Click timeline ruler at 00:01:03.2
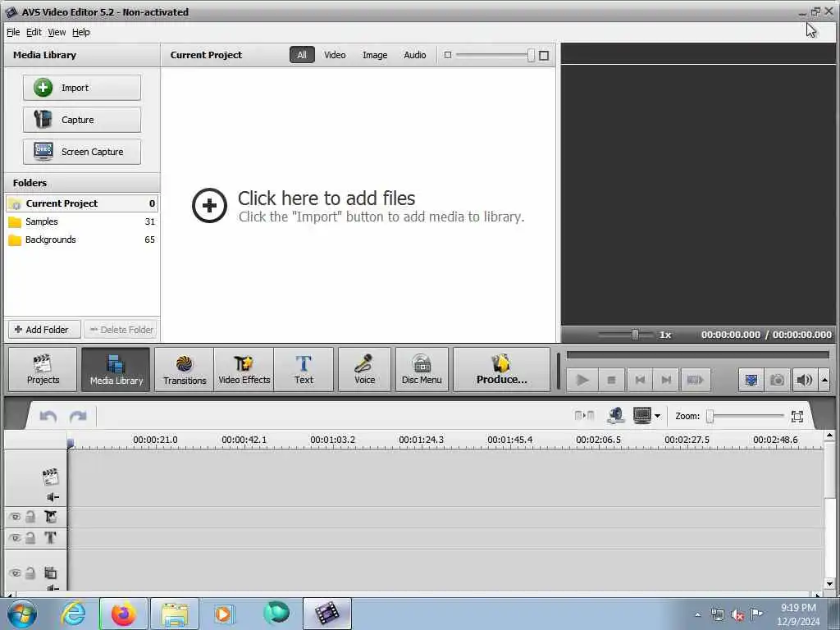Image resolution: width=840 pixels, height=630 pixels. click(333, 440)
